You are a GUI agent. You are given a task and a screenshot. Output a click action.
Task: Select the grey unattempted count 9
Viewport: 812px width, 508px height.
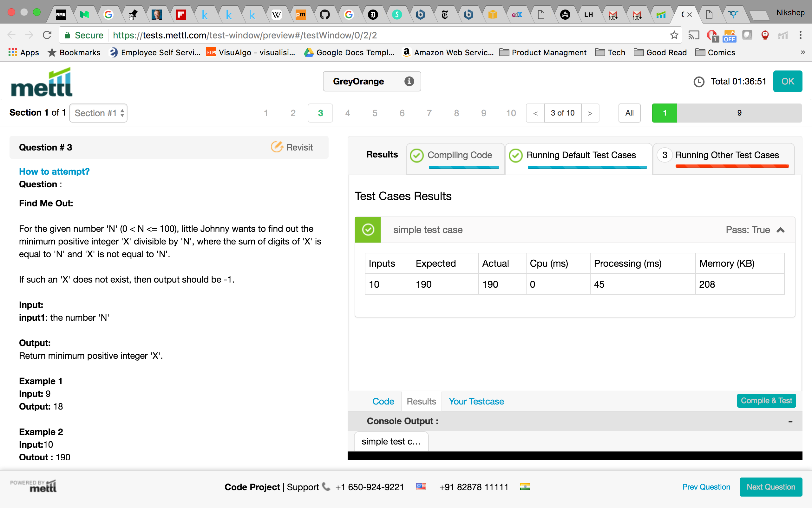pos(739,113)
